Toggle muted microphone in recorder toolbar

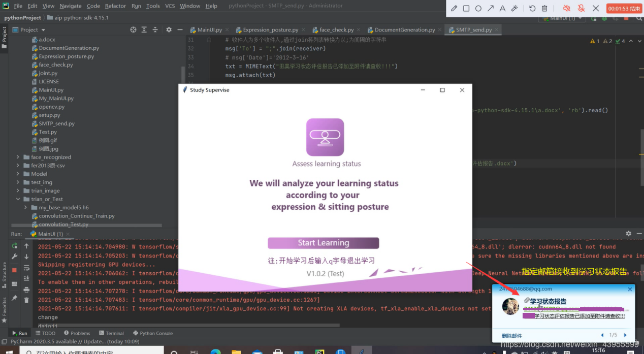coord(581,9)
